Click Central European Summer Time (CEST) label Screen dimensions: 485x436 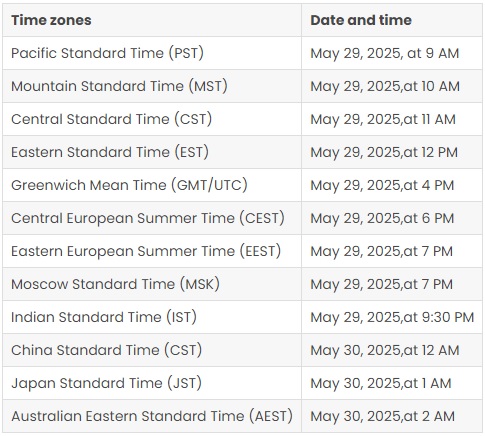tap(148, 218)
